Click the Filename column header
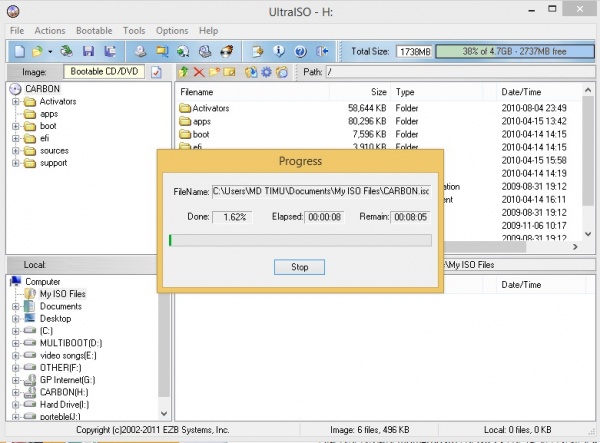Image resolution: width=600 pixels, height=443 pixels. coord(200,91)
